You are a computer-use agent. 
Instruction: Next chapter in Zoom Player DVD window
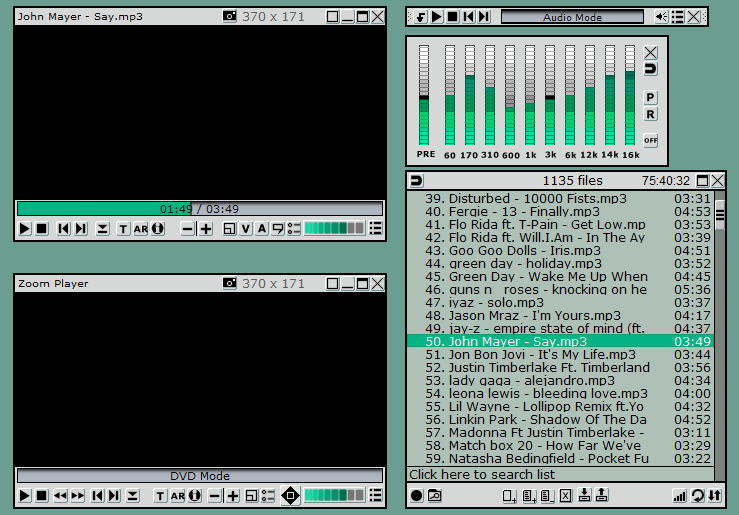(114, 496)
